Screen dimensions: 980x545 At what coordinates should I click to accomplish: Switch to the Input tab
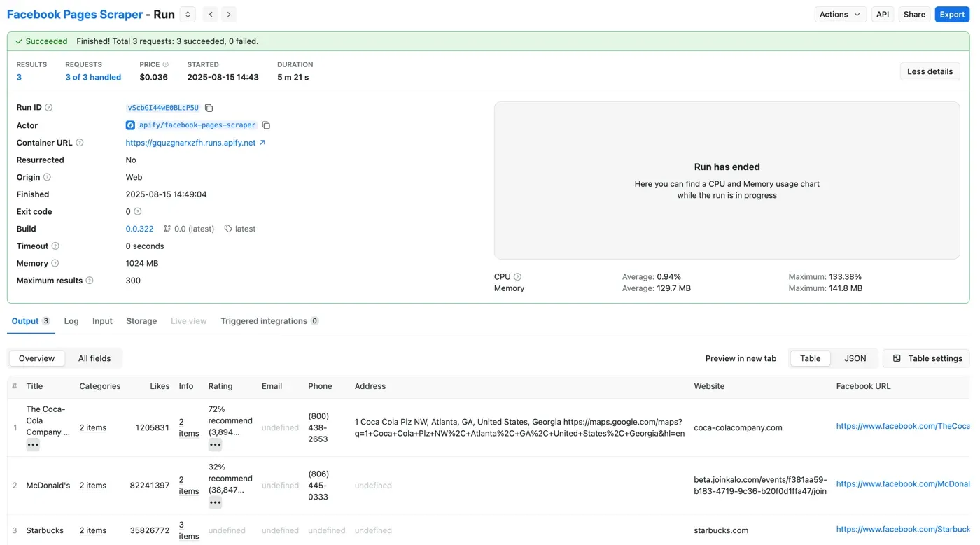tap(102, 321)
